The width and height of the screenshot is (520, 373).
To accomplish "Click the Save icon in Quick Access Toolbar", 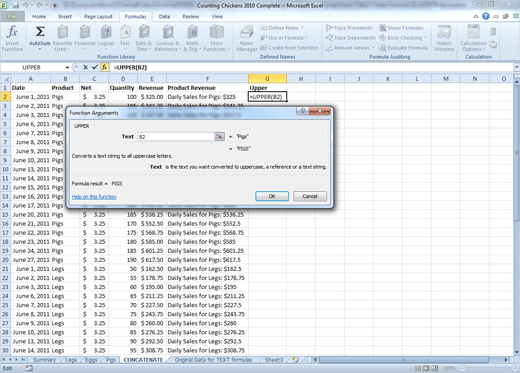I will coord(15,5).
